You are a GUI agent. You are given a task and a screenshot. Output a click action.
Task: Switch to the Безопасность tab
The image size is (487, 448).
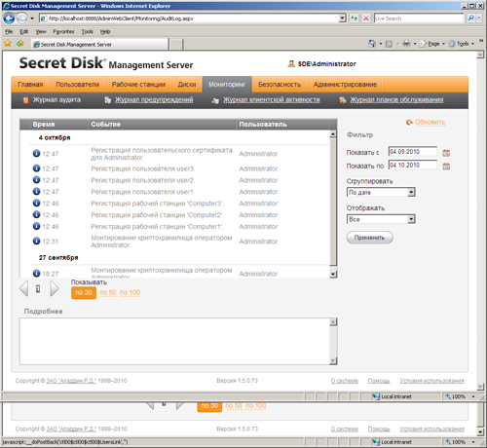pyautogui.click(x=280, y=85)
